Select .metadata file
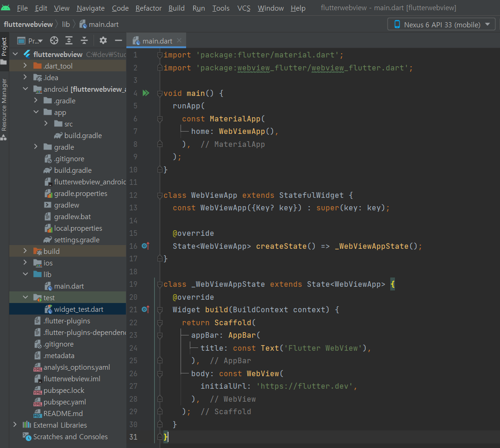The width and height of the screenshot is (500, 448). pos(54,356)
